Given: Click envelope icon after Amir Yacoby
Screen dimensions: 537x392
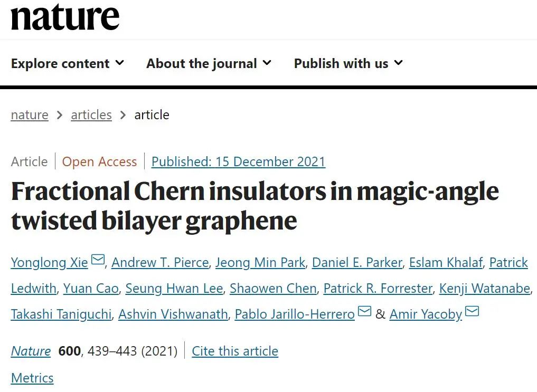Looking at the screenshot, I should tap(472, 311).
